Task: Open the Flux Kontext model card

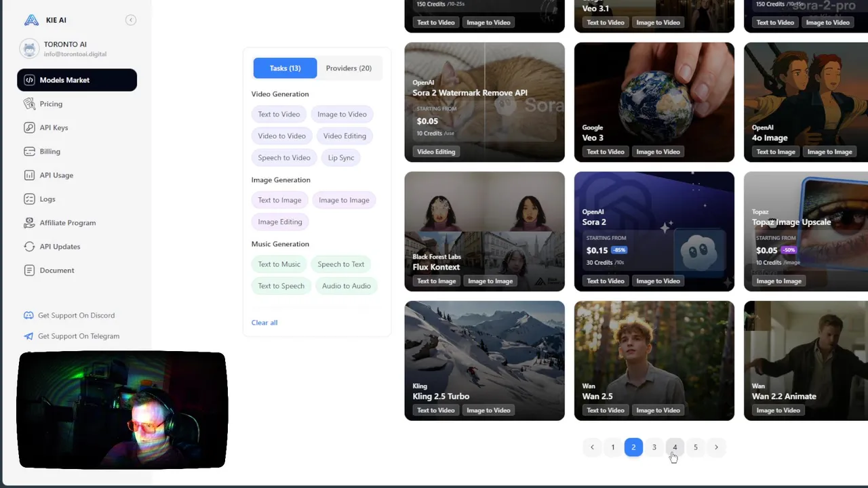Action: (484, 232)
